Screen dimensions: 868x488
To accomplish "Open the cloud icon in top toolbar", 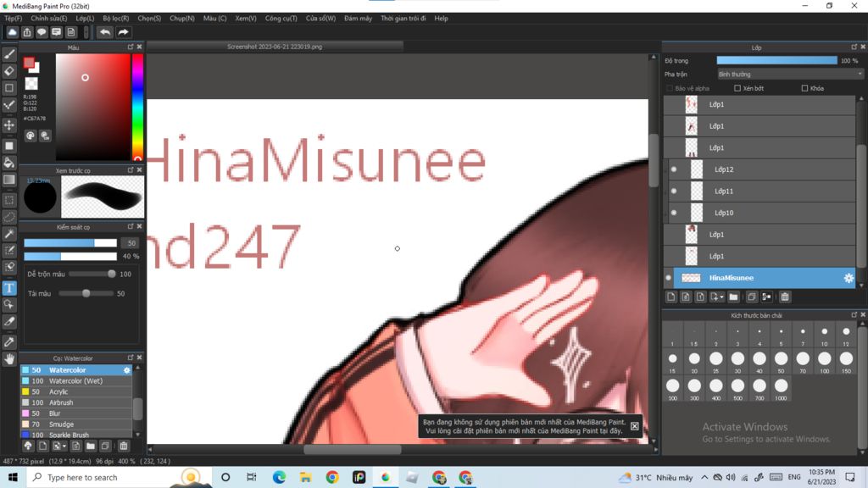I will [12, 32].
